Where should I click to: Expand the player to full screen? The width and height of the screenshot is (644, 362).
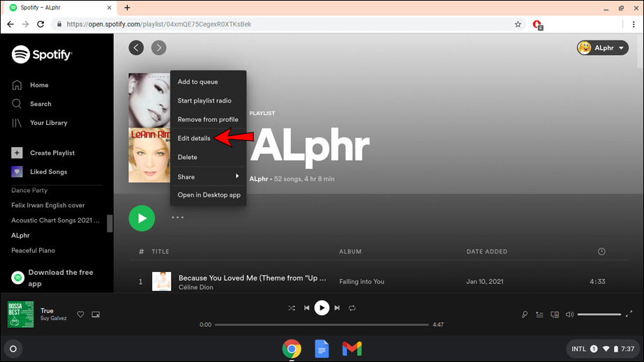629,315
